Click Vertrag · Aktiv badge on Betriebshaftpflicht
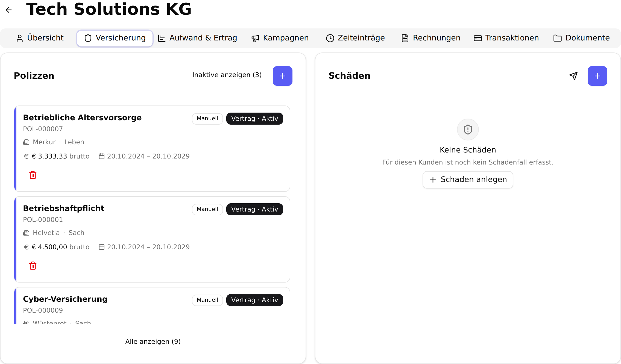The width and height of the screenshot is (621, 364). point(254,209)
